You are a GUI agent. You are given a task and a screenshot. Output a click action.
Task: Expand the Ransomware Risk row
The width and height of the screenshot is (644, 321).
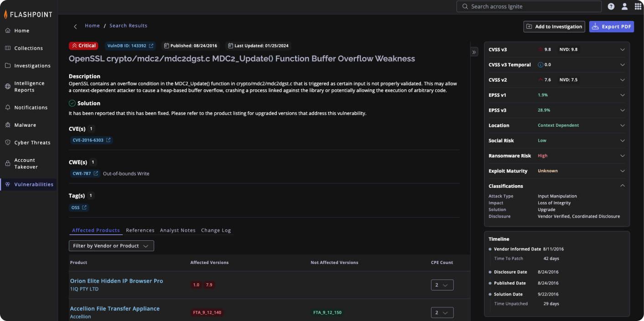coord(623,155)
